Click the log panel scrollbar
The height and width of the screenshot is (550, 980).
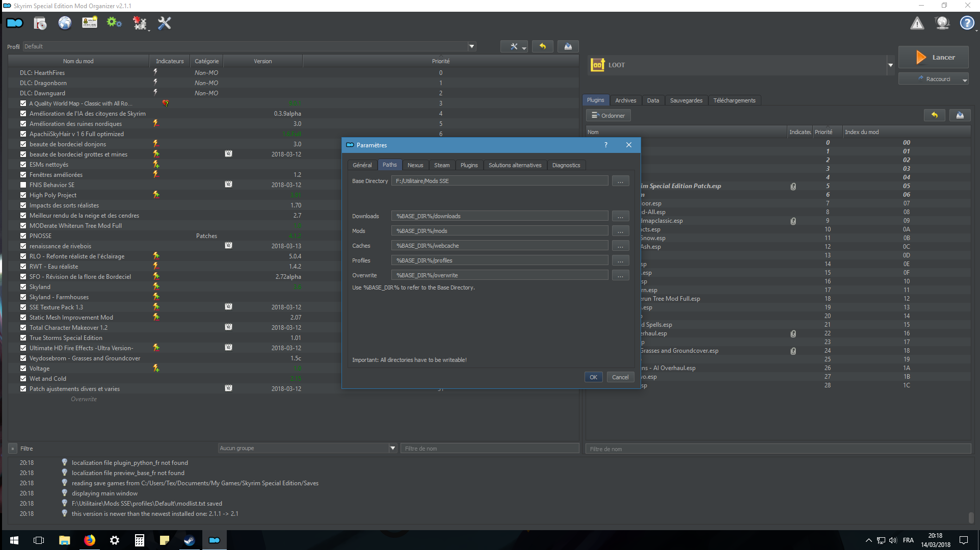point(971,517)
